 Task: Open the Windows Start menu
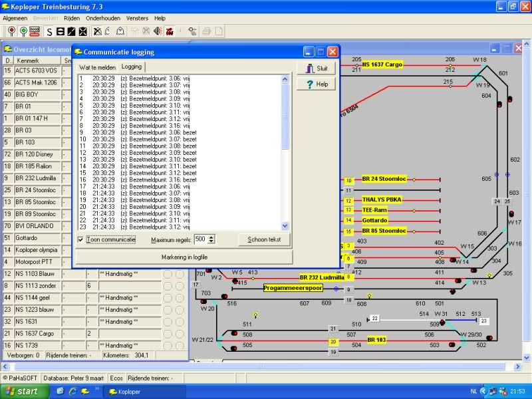coord(22,392)
